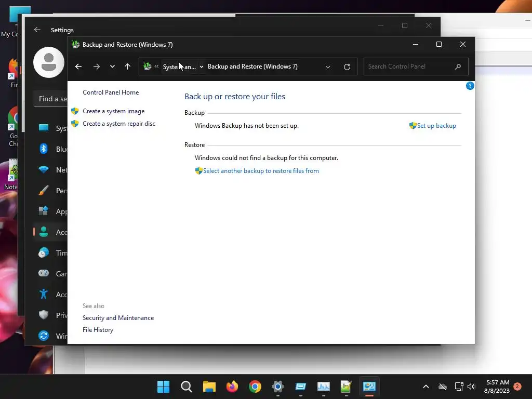
Task: Click the Control Panel icon in address bar
Action: [147, 66]
